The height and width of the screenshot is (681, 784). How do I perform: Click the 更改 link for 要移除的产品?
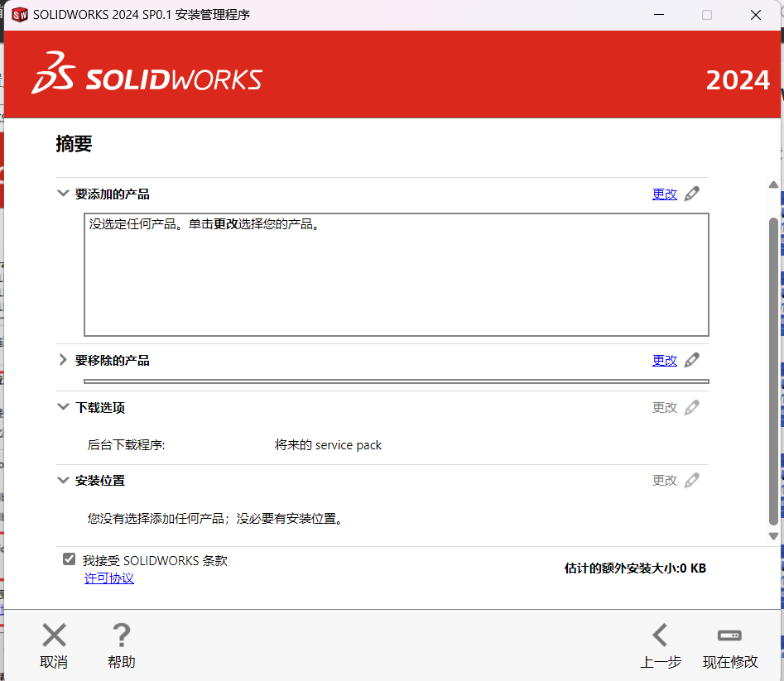pos(664,360)
